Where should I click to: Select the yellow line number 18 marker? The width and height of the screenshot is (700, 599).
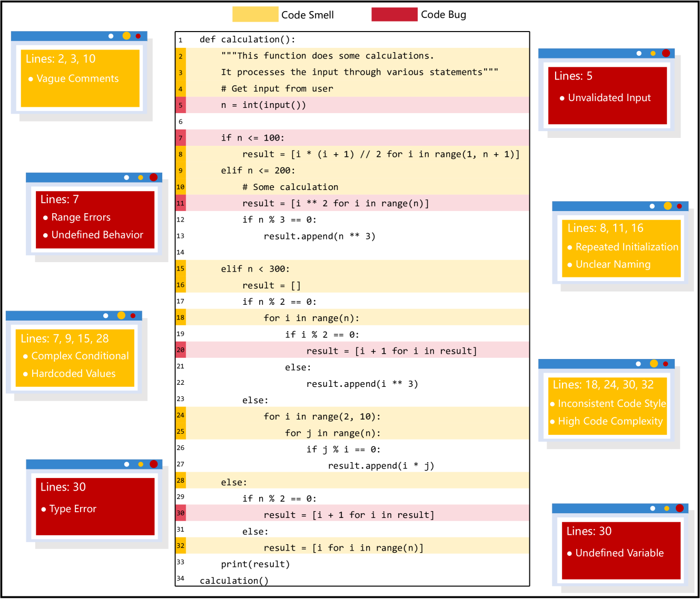(181, 317)
